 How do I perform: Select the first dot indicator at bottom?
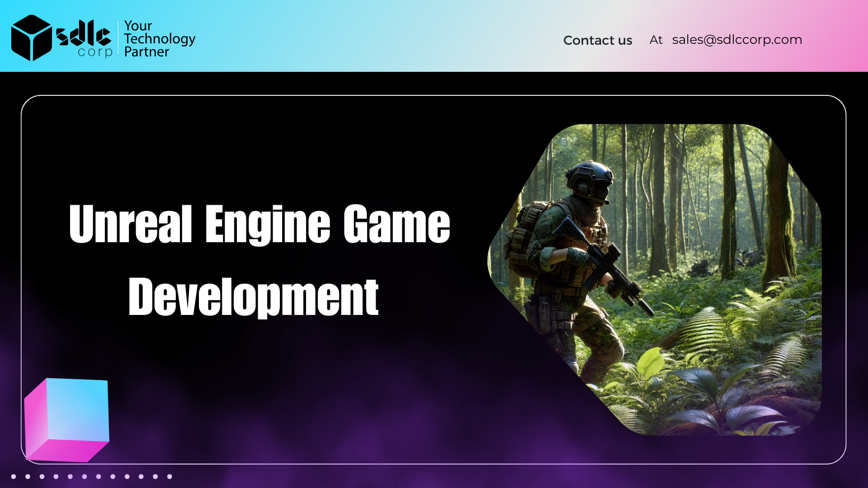(x=14, y=476)
